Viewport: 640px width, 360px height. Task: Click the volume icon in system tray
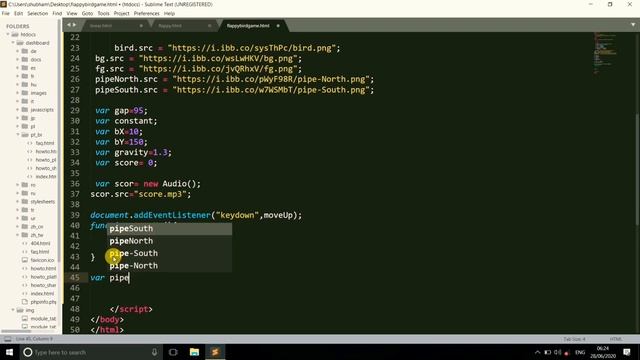pos(557,352)
